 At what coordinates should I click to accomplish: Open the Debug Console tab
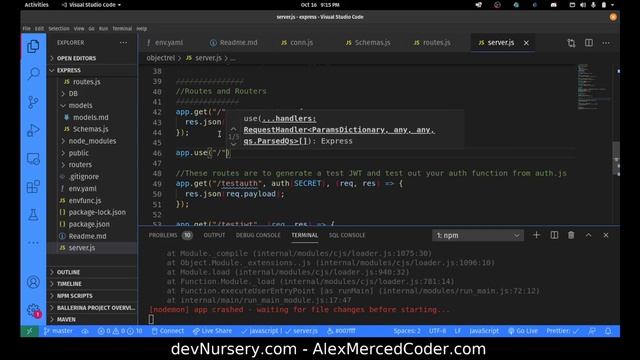pyautogui.click(x=258, y=235)
